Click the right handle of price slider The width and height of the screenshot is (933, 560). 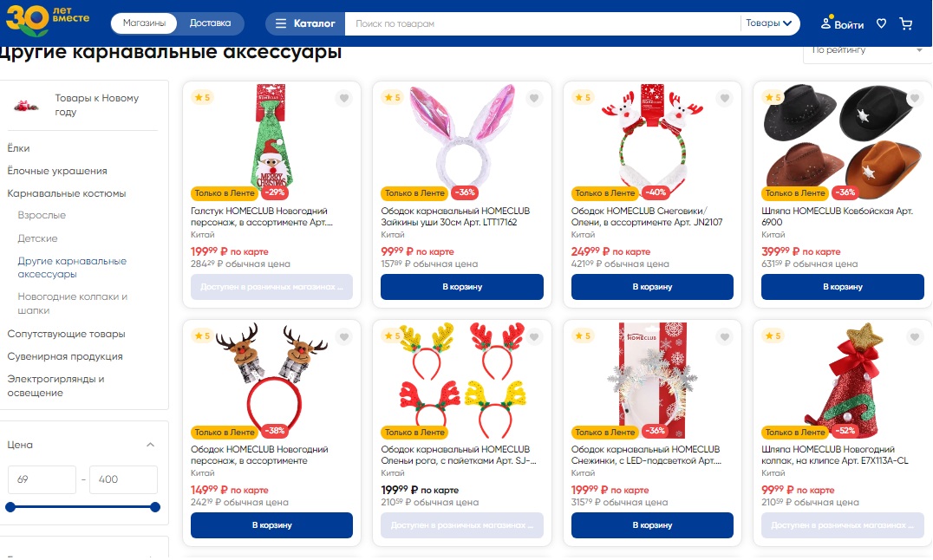(155, 507)
